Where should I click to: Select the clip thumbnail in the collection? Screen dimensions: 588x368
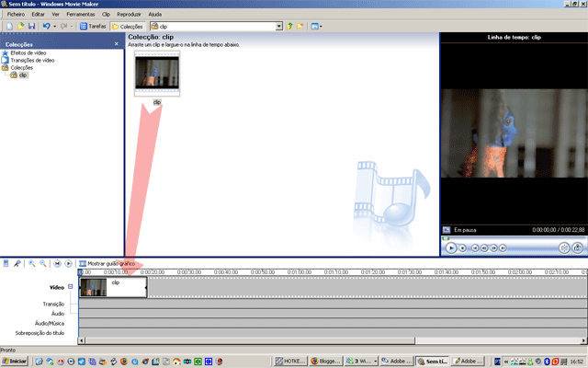157,74
